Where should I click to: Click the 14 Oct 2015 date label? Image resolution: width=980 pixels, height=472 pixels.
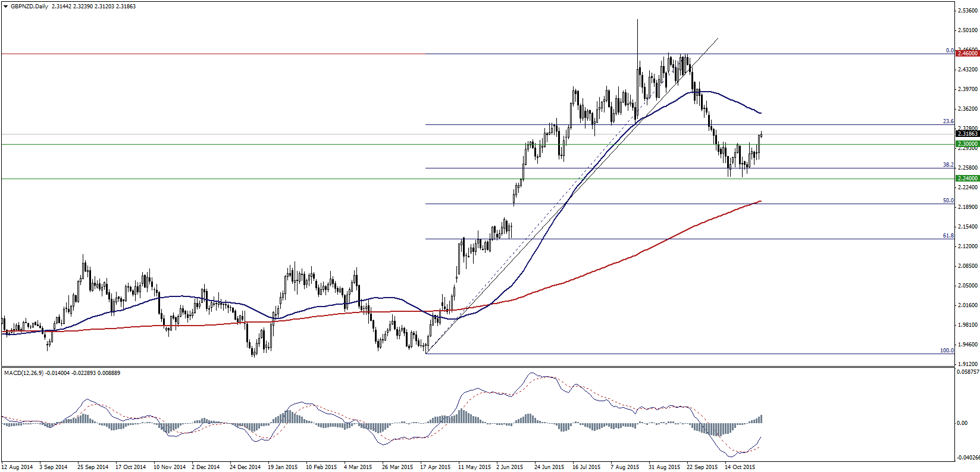click(740, 467)
